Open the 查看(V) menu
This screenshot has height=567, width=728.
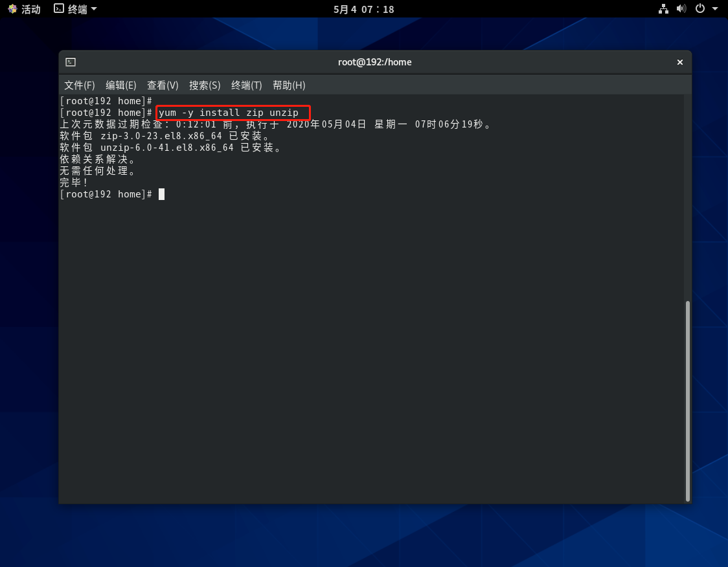tap(163, 85)
